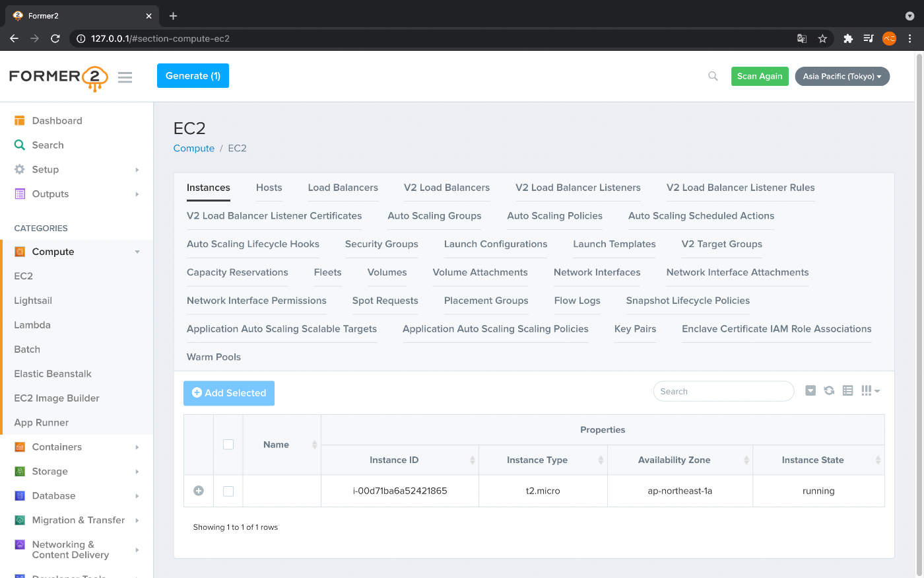Click the Outputs sidebar icon
Screen dimensions: 924x578
[20, 194]
